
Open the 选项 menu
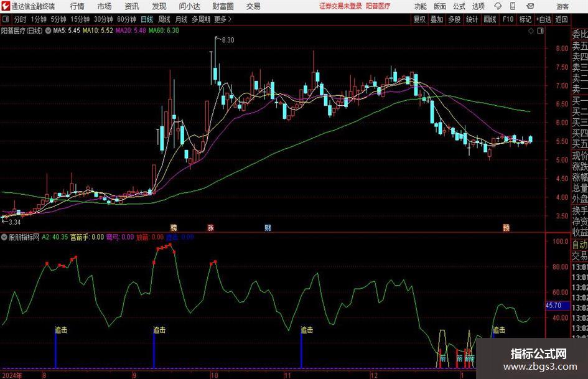coord(478,6)
